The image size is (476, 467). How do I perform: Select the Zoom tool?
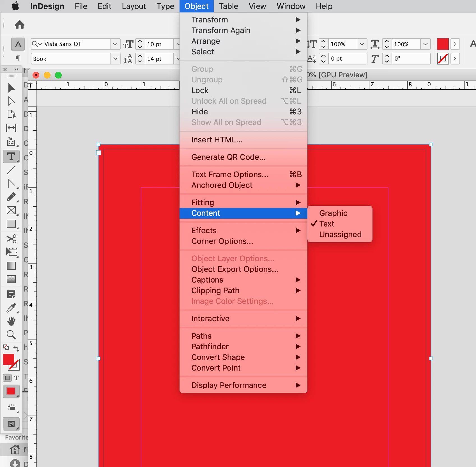[11, 335]
